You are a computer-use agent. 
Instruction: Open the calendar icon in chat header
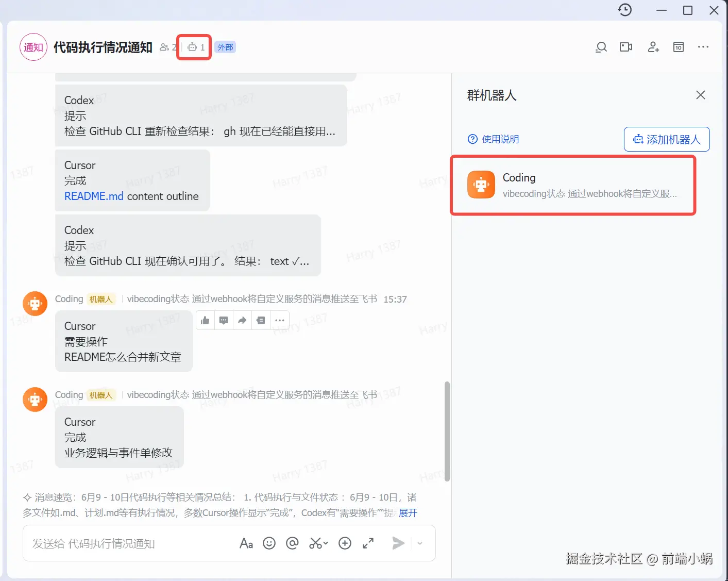click(679, 47)
